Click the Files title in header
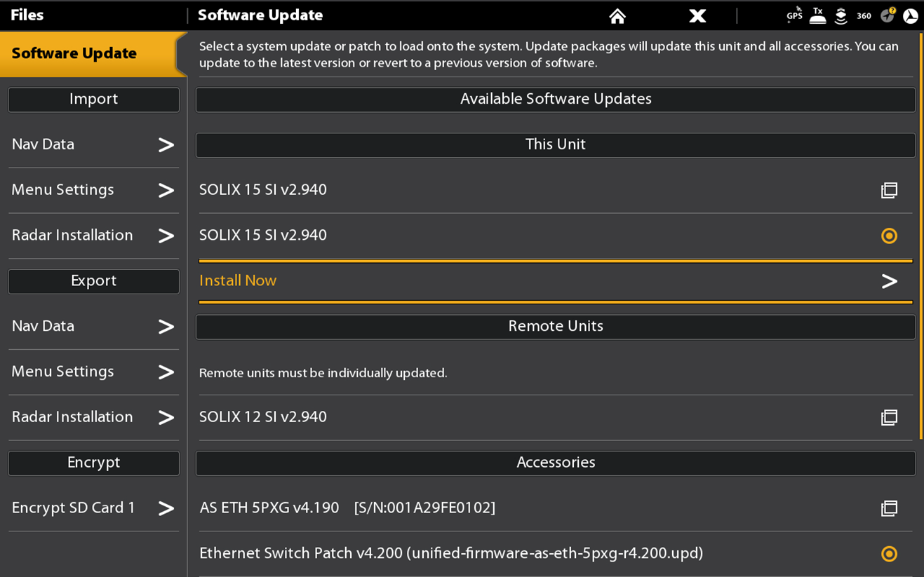The width and height of the screenshot is (924, 577). tap(27, 15)
